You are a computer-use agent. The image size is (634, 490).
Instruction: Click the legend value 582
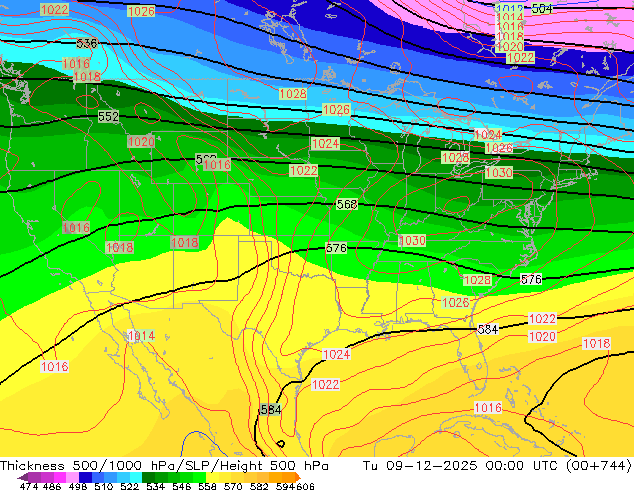pos(259,486)
